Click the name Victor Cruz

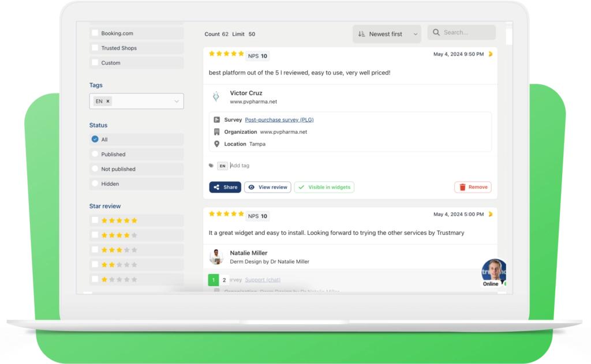click(246, 93)
